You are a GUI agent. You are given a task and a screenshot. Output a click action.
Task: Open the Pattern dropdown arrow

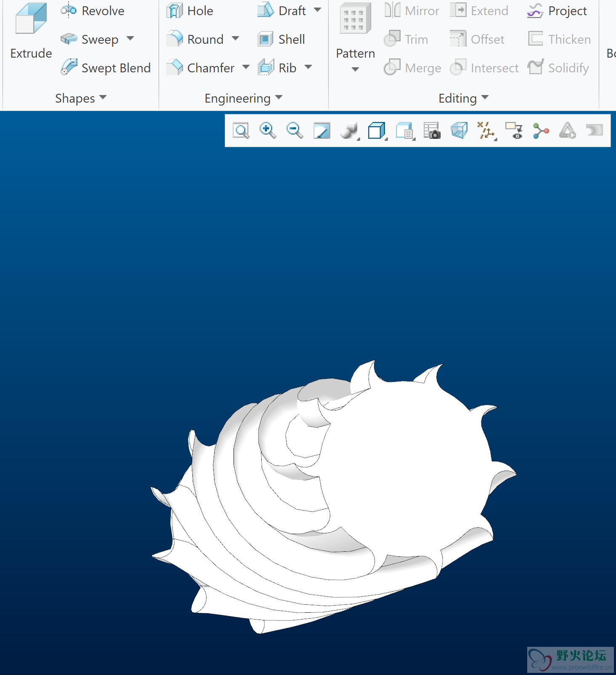pyautogui.click(x=355, y=69)
